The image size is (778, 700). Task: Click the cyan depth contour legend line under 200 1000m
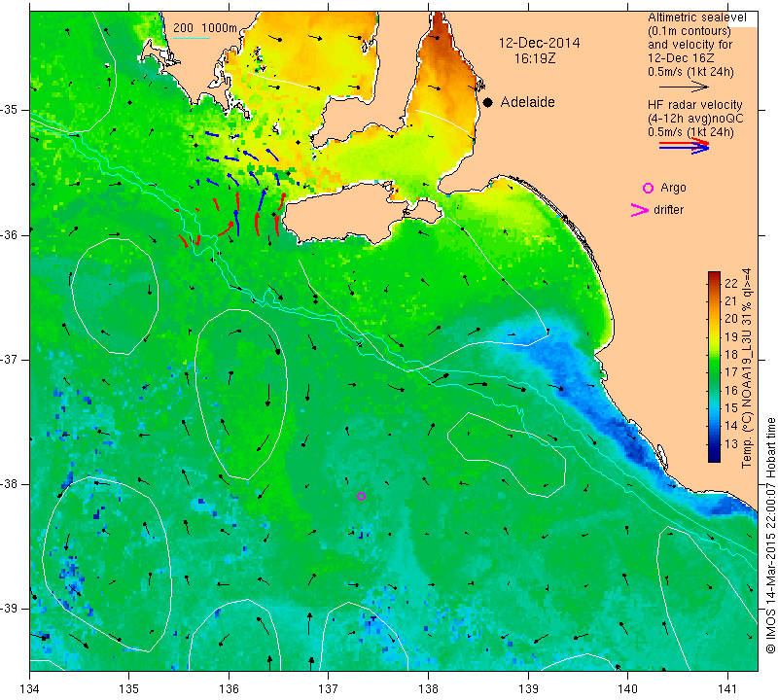(192, 38)
